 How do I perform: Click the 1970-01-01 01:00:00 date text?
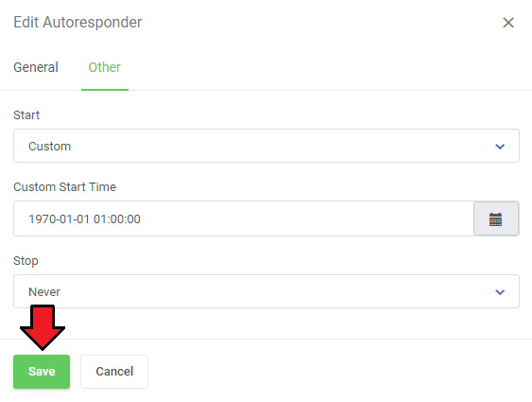[x=84, y=219]
